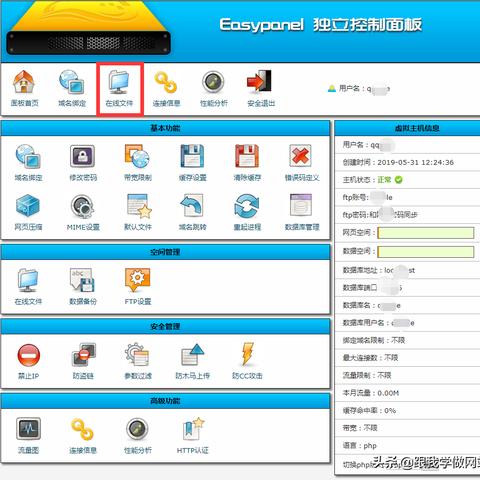Click the 带宽：不限 row
The height and width of the screenshot is (480, 480).
click(x=407, y=428)
